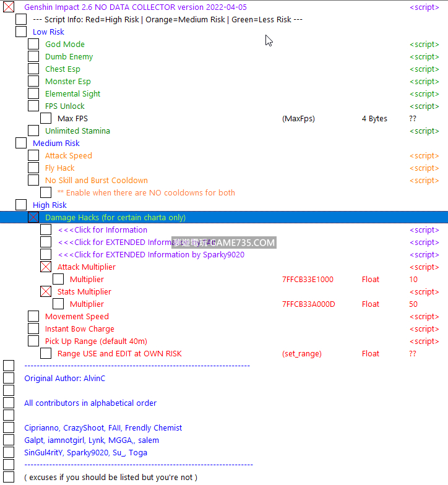Click the Max FPS value field
The height and width of the screenshot is (485, 448).
coord(412,119)
